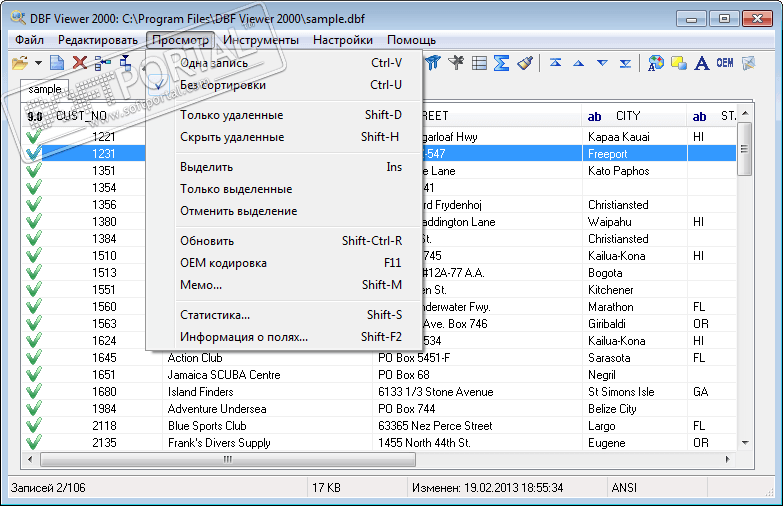The image size is (783, 506).
Task: Switch to the 'sample' file tab
Action: [45, 89]
